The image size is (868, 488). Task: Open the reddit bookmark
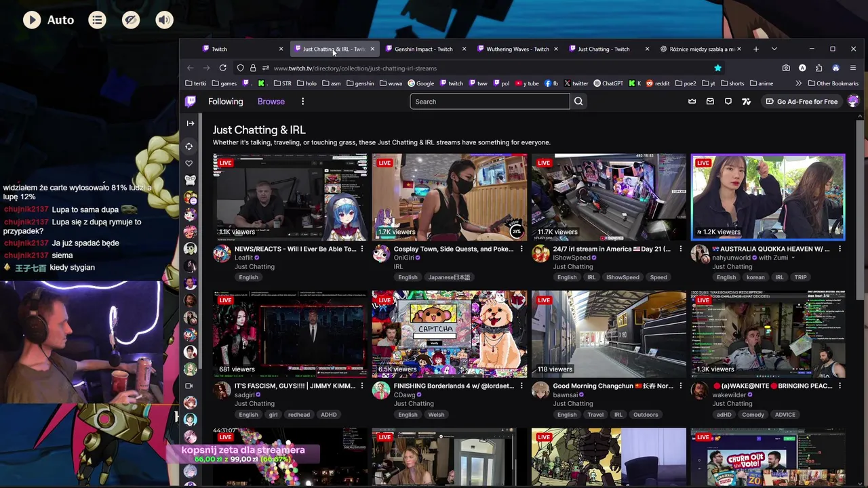coord(658,83)
